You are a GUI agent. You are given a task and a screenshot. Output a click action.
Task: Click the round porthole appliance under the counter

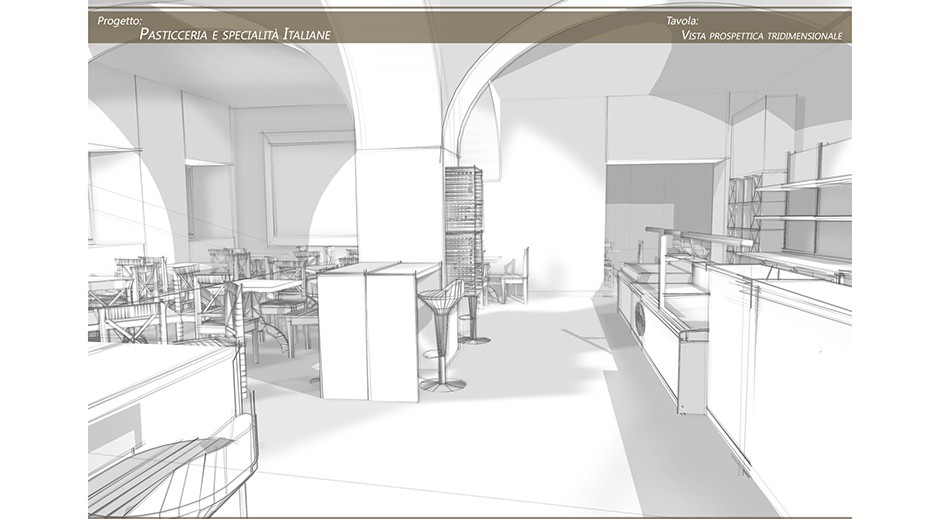640,320
